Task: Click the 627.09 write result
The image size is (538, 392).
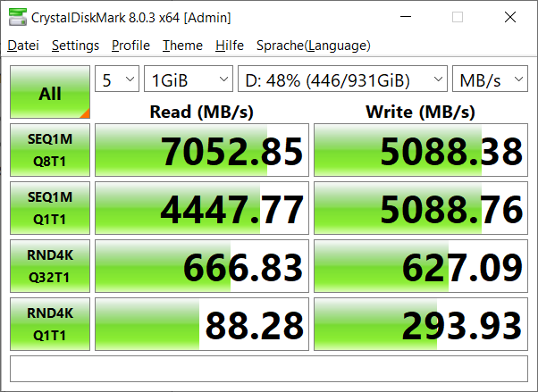Action: (421, 266)
